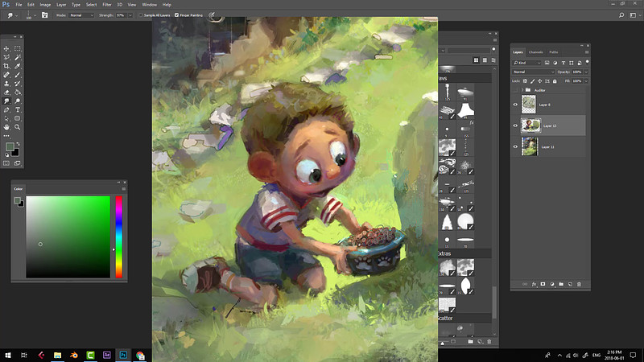Change screen mode from the toolbox

click(x=17, y=163)
